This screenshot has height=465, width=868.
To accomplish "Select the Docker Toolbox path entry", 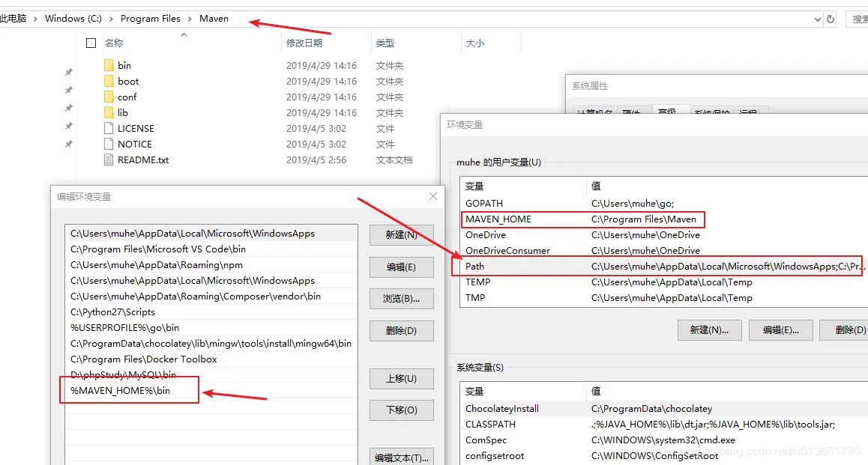I will point(211,359).
